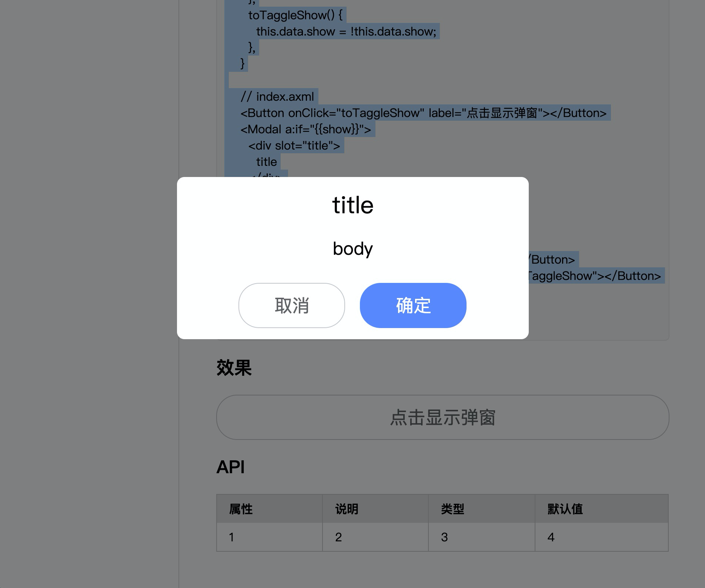The image size is (705, 588).
Task: Click the "// index.axml" comment line
Action: (x=277, y=97)
